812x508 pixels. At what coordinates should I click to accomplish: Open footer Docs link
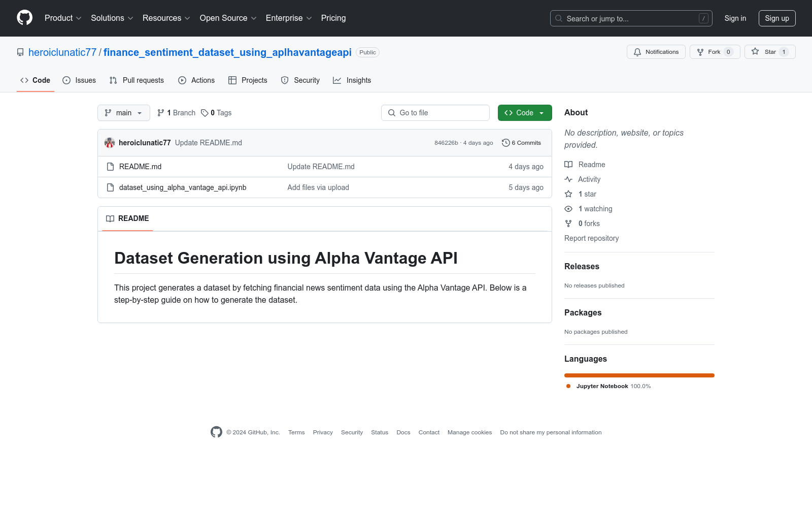403,432
